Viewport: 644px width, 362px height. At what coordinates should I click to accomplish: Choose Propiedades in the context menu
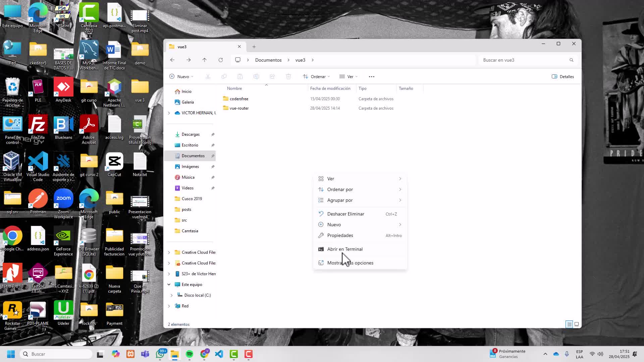[x=340, y=235]
